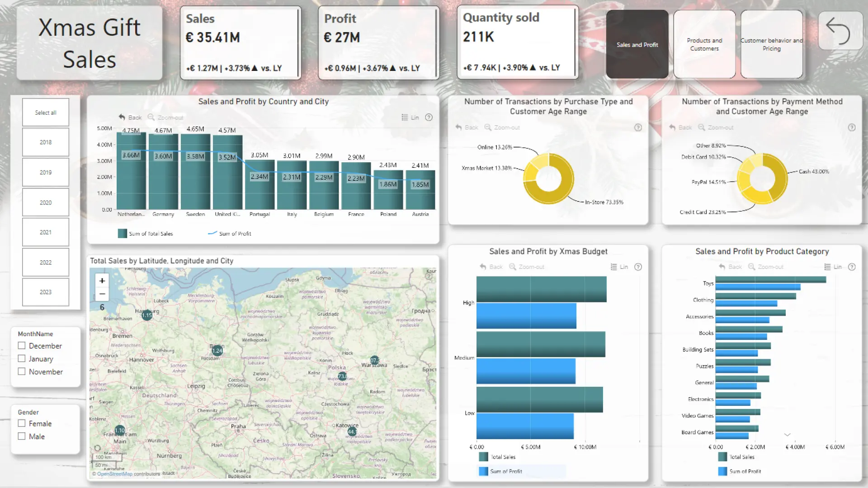Viewport: 868px width, 488px height.
Task: Click Sum of Profit line legend marker
Action: (212, 233)
